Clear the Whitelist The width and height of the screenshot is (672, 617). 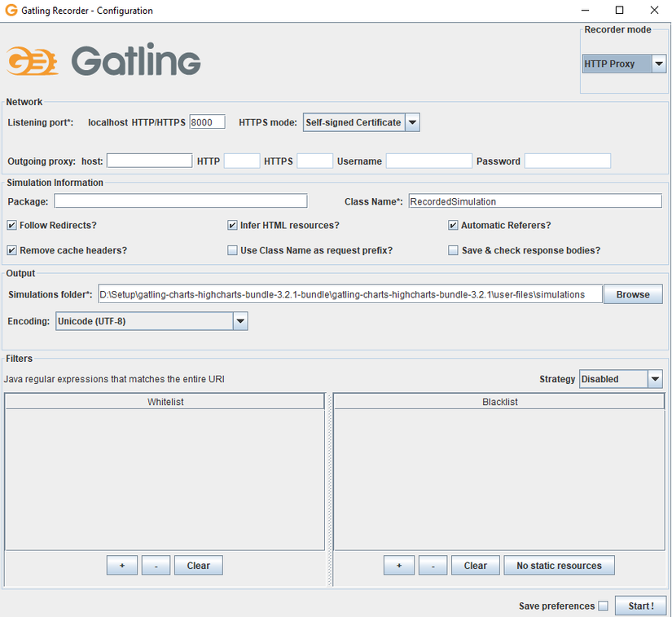[x=199, y=566]
